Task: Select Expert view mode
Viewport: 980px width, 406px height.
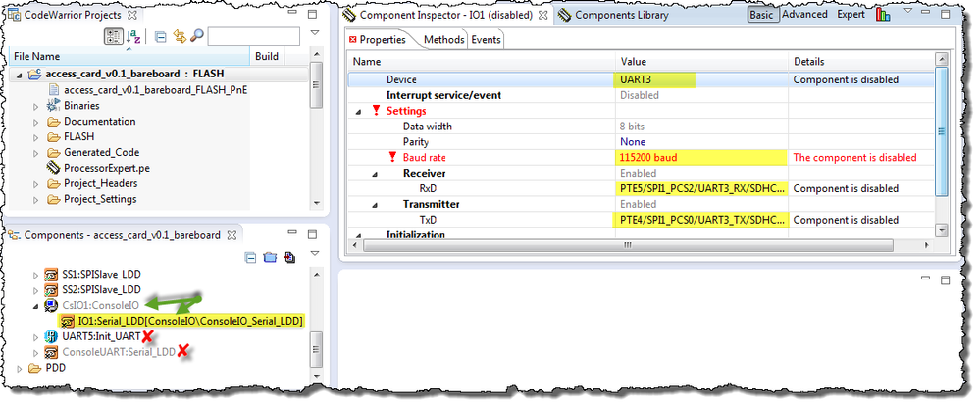Action: (851, 14)
